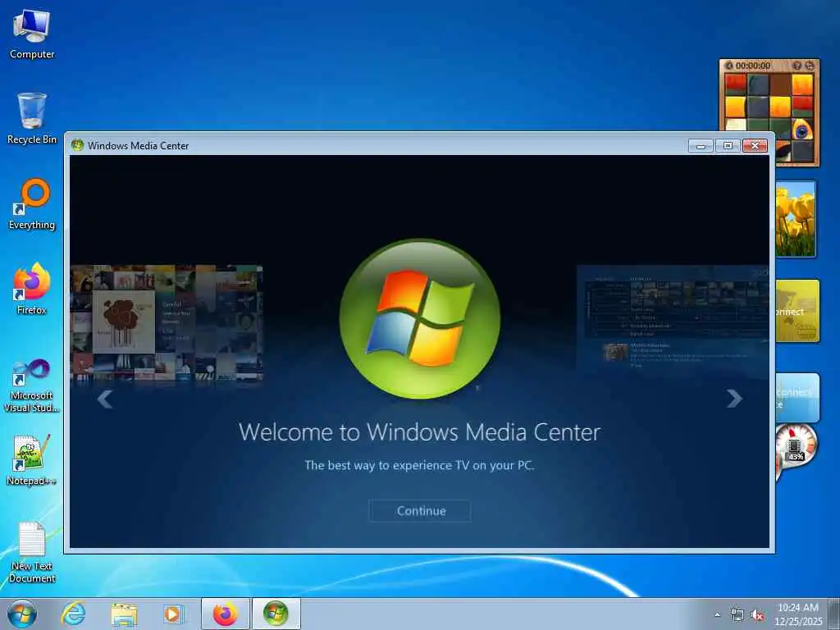This screenshot has width=840, height=630.
Task: Select the Microsoft Visual Studio shortcut
Action: [32, 386]
